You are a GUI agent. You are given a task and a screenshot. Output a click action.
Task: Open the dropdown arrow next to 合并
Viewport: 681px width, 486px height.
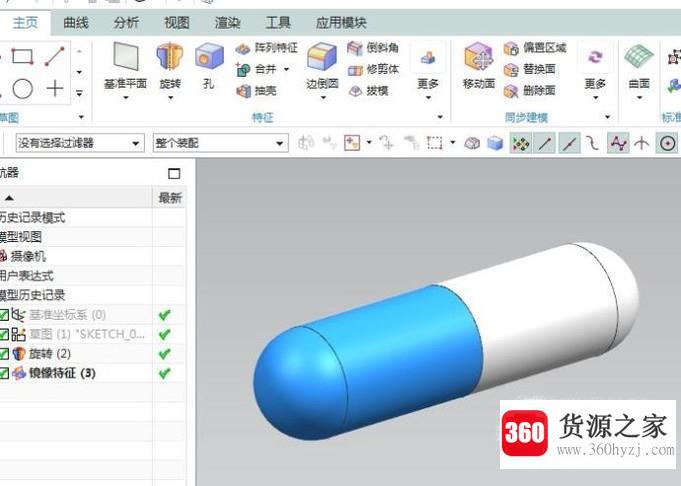tap(287, 69)
